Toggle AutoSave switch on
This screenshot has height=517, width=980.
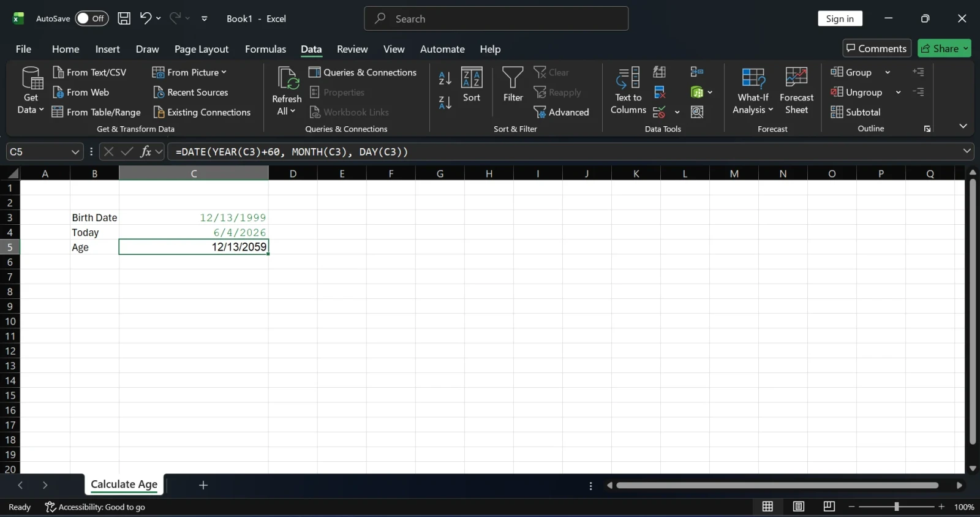[91, 18]
